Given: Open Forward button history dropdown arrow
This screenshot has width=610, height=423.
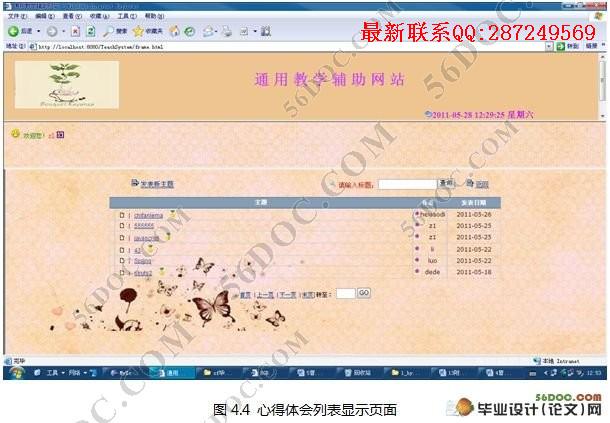Looking at the screenshot, I should coord(63,31).
